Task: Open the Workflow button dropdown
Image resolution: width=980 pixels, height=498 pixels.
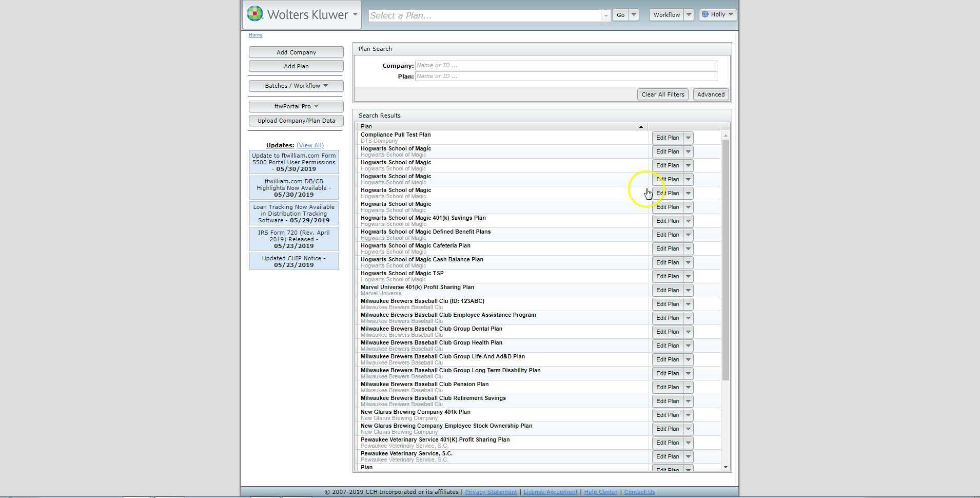Action: pyautogui.click(x=689, y=15)
